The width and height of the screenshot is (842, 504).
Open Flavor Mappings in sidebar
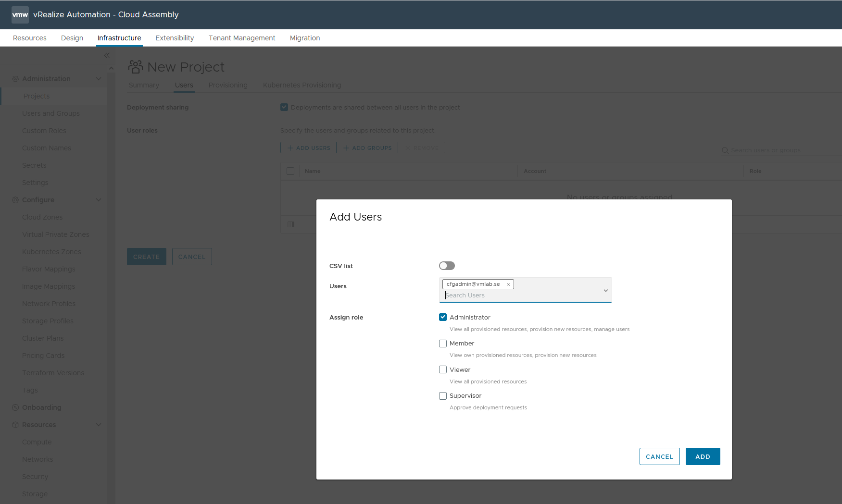tap(49, 269)
